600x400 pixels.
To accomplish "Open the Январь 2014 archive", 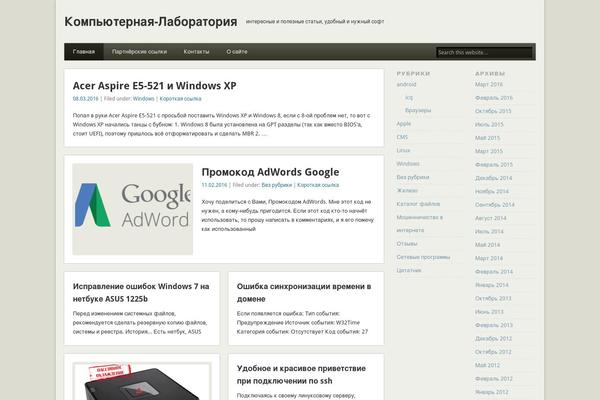I will coord(492,285).
